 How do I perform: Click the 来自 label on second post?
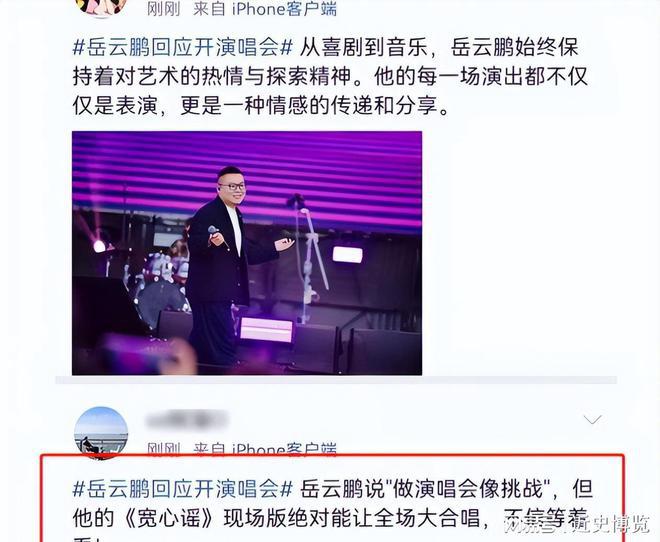tap(209, 450)
